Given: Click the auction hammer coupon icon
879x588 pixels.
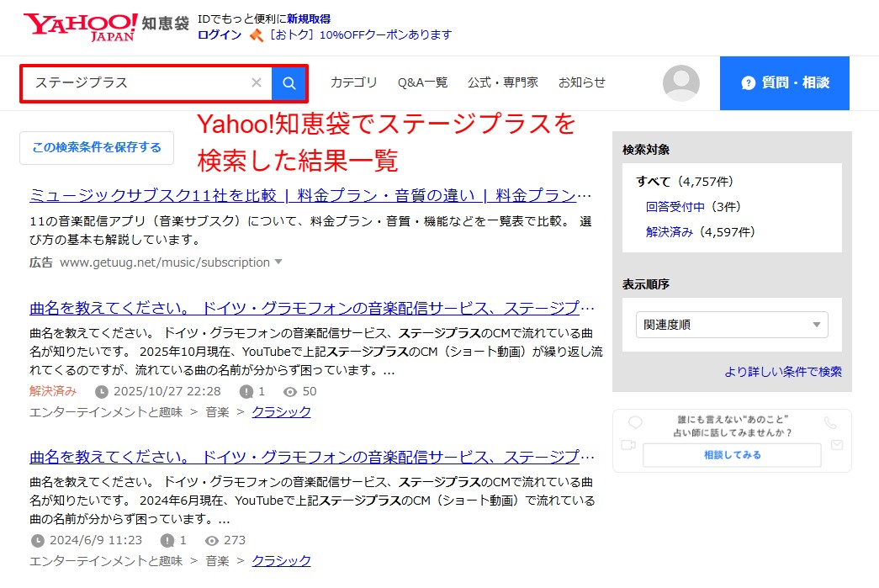Looking at the screenshot, I should (257, 35).
